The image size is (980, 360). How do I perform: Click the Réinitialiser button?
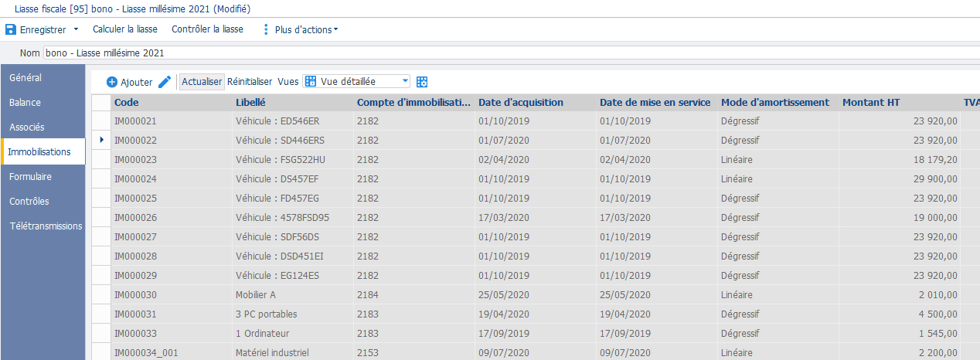click(250, 81)
